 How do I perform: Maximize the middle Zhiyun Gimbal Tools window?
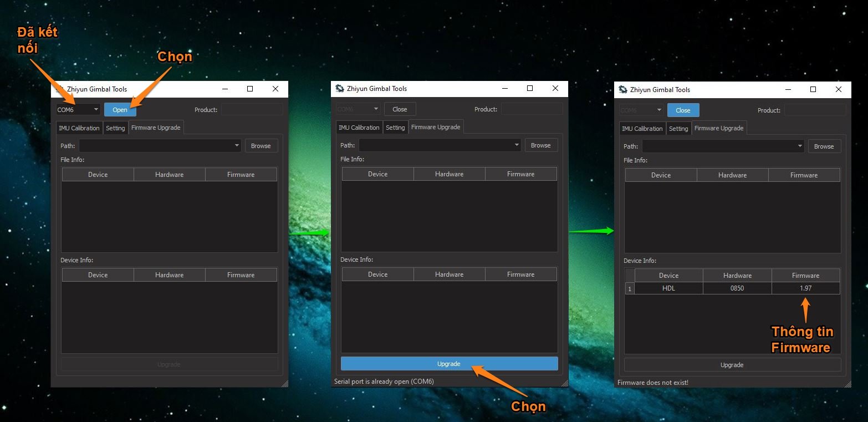pyautogui.click(x=530, y=88)
